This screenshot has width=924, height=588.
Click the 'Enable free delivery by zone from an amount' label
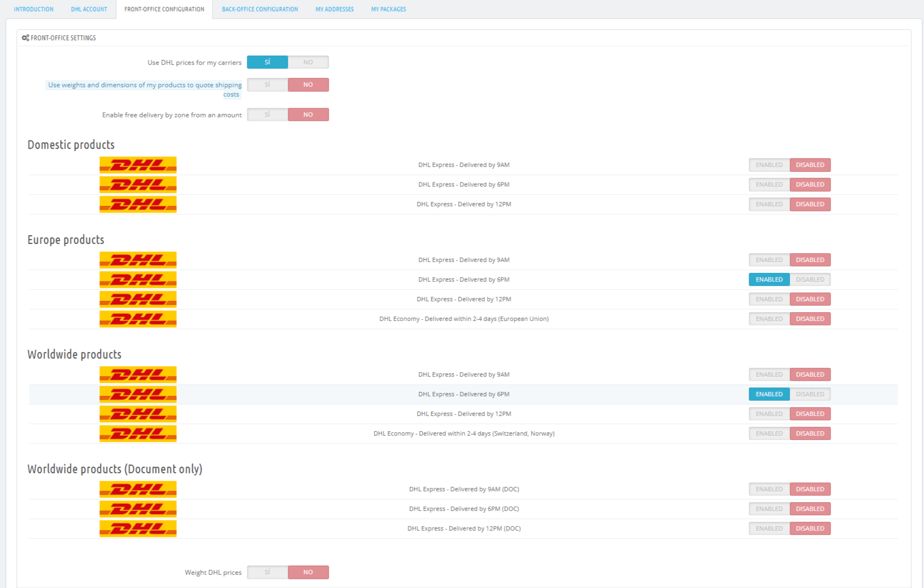coord(172,115)
